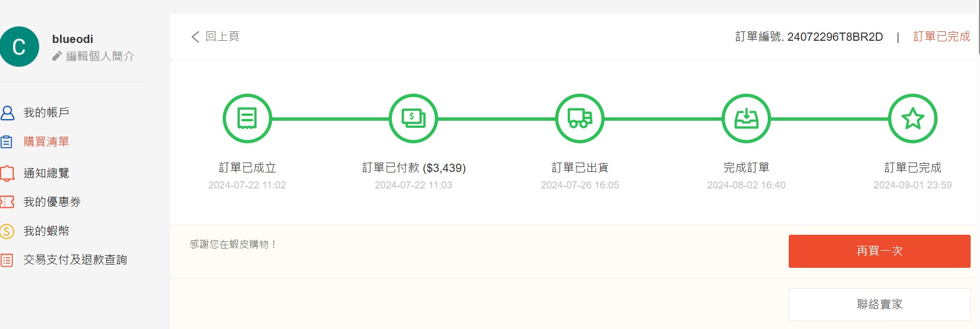Open 購買清單 in the sidebar
The height and width of the screenshot is (329, 980).
click(x=46, y=142)
